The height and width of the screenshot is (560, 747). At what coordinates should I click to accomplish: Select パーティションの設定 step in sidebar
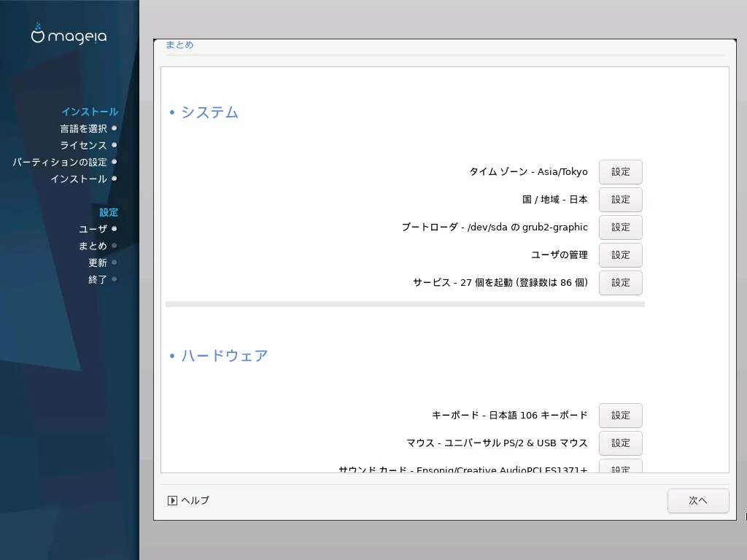[x=60, y=162]
